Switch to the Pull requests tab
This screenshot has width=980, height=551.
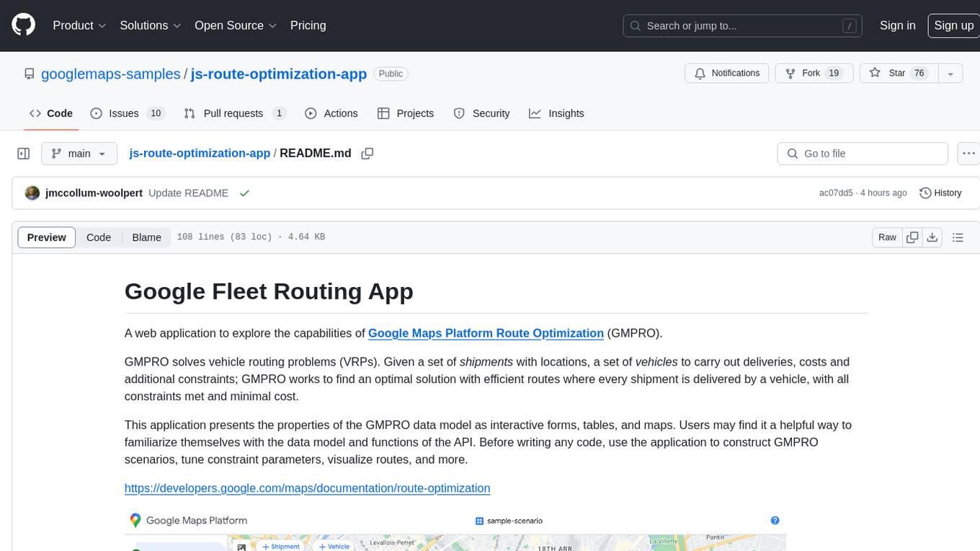(235, 113)
